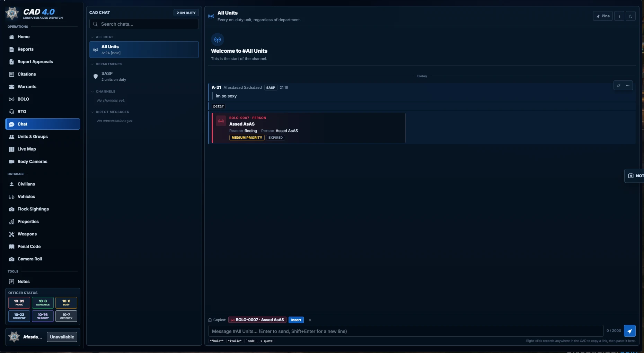
Task: Open the channel more-options menu
Action: coord(619,16)
